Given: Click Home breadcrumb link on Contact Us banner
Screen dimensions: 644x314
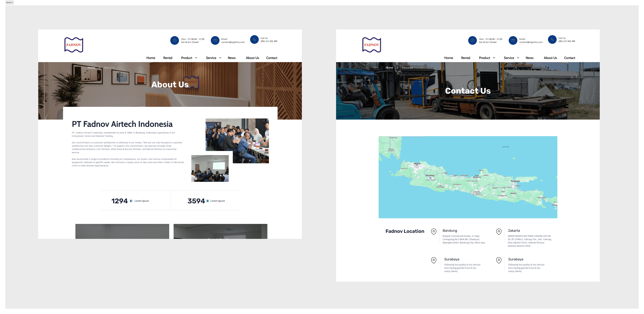Looking at the screenshot, I should coord(389,68).
